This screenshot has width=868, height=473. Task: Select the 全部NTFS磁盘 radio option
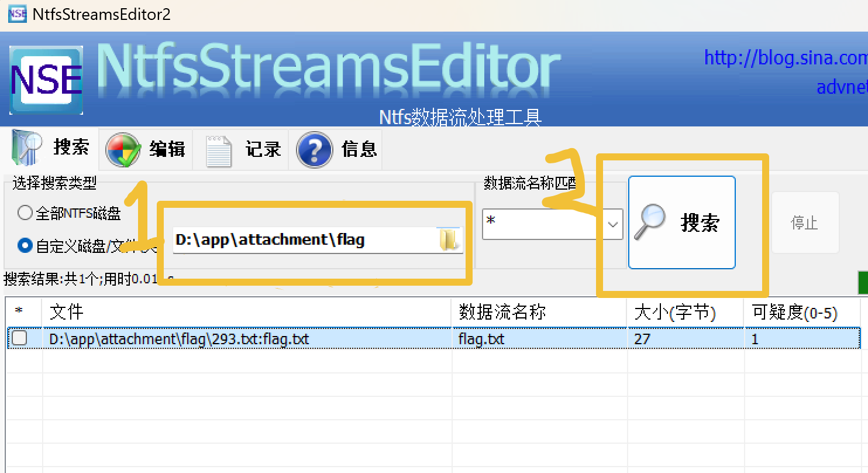pyautogui.click(x=70, y=214)
